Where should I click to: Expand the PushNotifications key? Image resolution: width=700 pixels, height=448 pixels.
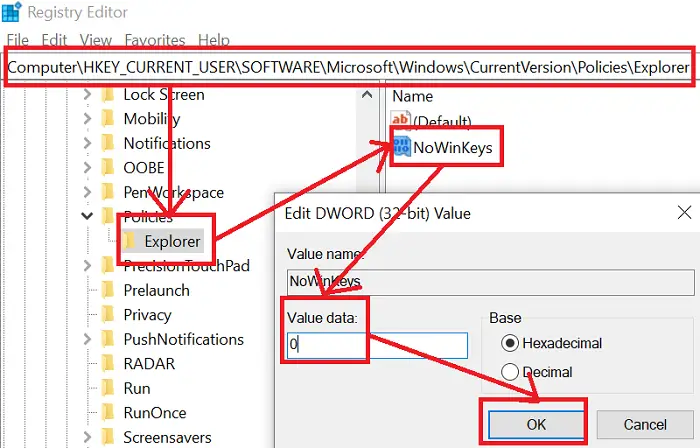point(88,340)
